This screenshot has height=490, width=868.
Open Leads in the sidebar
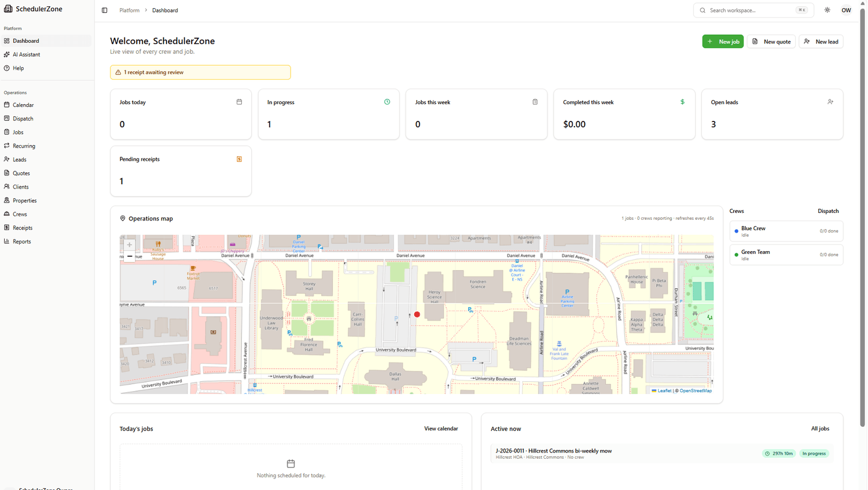click(x=47, y=160)
